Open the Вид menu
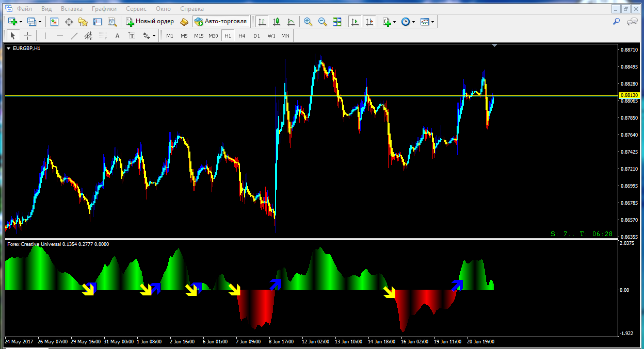Screen dimensions: 644x349 (x=46, y=9)
